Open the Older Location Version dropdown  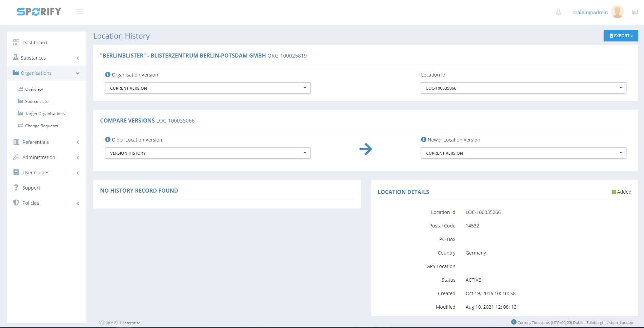[207, 153]
